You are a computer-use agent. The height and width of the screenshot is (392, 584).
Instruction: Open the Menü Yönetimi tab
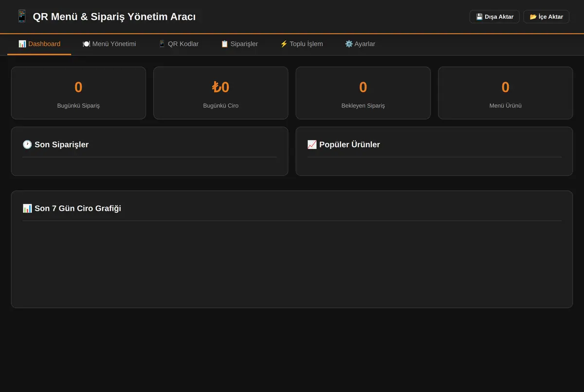pyautogui.click(x=109, y=44)
